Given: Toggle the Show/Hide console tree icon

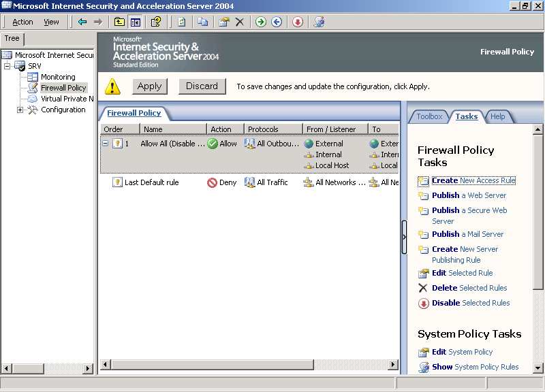Looking at the screenshot, I should point(136,22).
